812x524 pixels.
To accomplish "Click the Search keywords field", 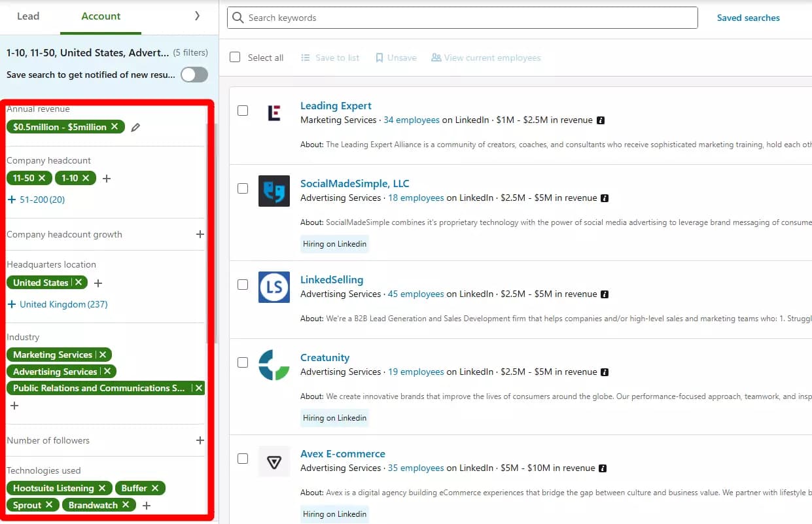I will [x=463, y=18].
